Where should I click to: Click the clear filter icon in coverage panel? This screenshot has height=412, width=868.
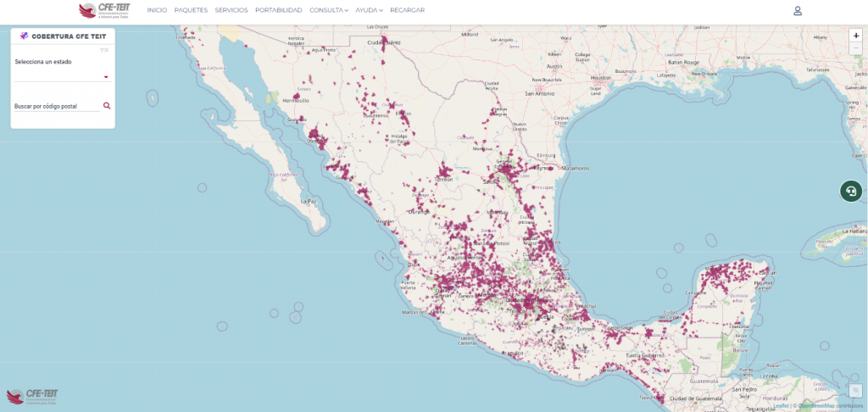[x=104, y=50]
